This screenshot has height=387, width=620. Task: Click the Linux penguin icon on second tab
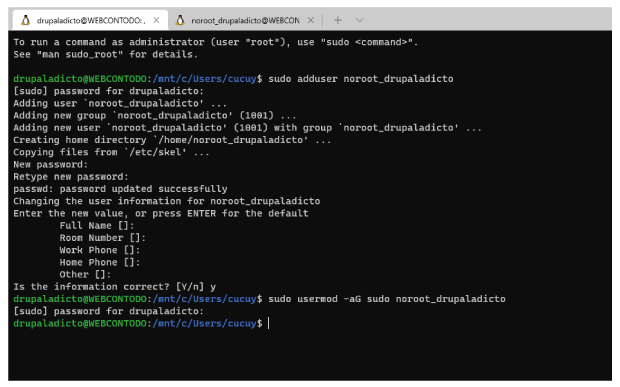(x=180, y=20)
